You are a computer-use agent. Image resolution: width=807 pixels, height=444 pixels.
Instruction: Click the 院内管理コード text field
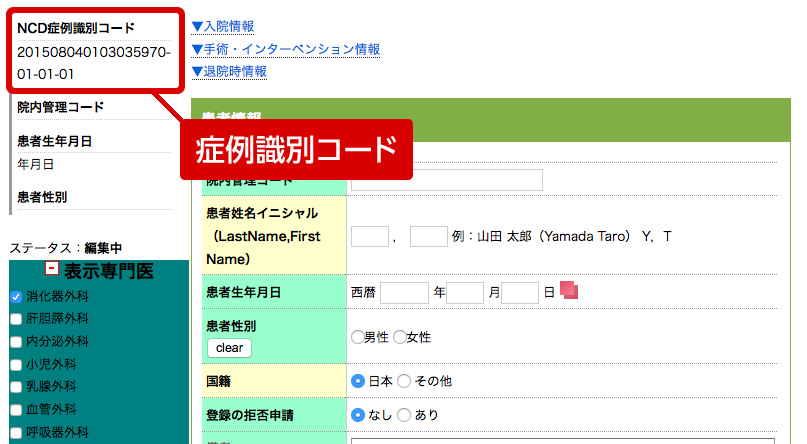(x=446, y=180)
